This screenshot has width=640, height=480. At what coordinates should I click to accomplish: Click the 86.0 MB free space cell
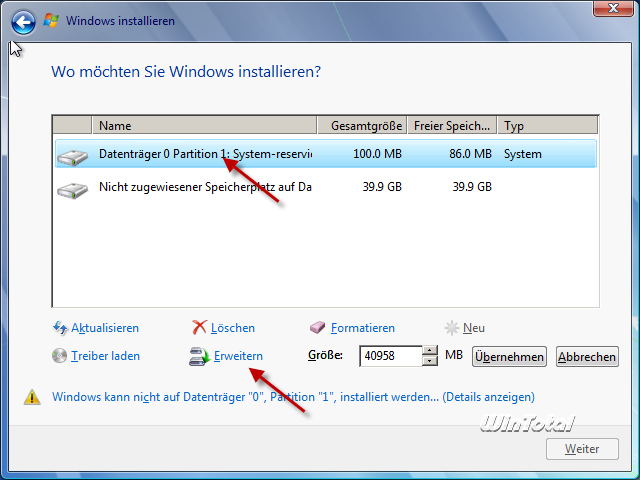pos(470,154)
